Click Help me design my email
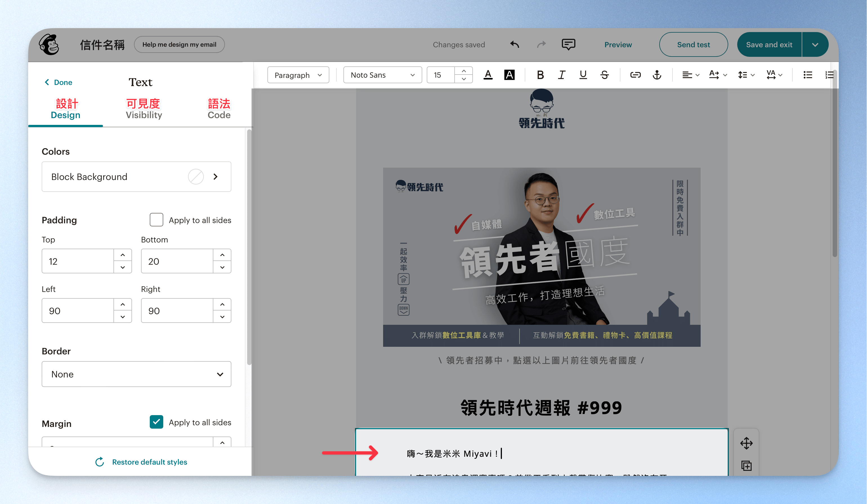Viewport: 867px width, 504px height. click(179, 44)
